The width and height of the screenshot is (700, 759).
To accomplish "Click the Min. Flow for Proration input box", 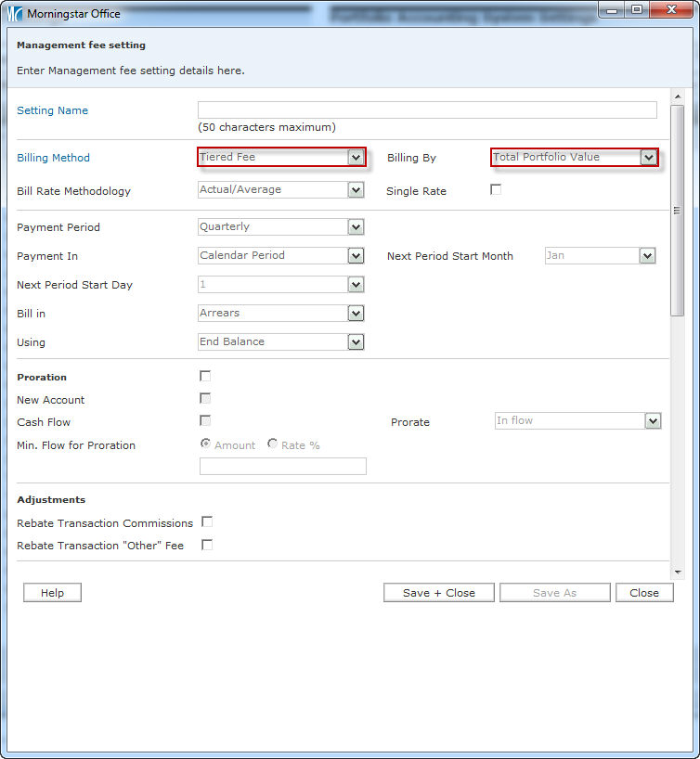I will click(x=283, y=466).
